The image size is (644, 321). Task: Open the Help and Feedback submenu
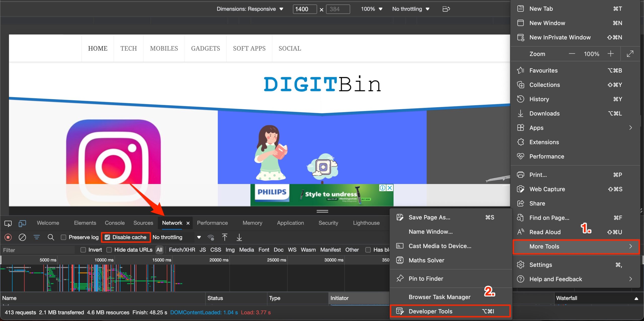(575, 279)
